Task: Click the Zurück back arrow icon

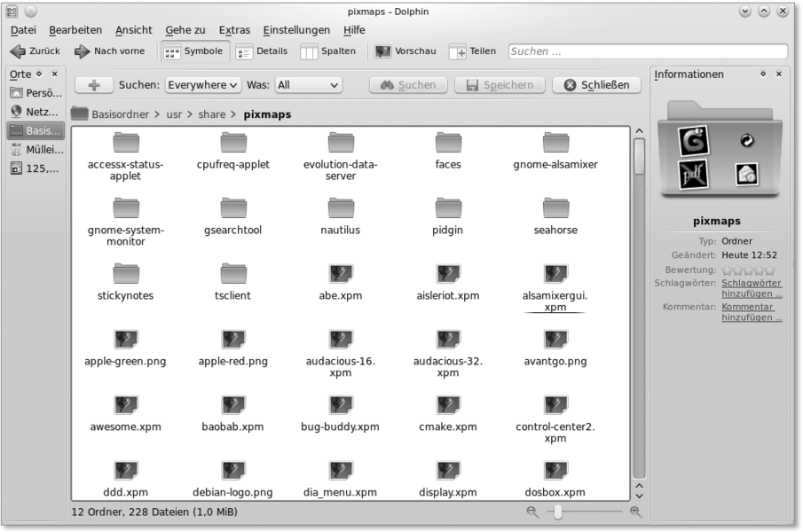Action: coord(18,51)
